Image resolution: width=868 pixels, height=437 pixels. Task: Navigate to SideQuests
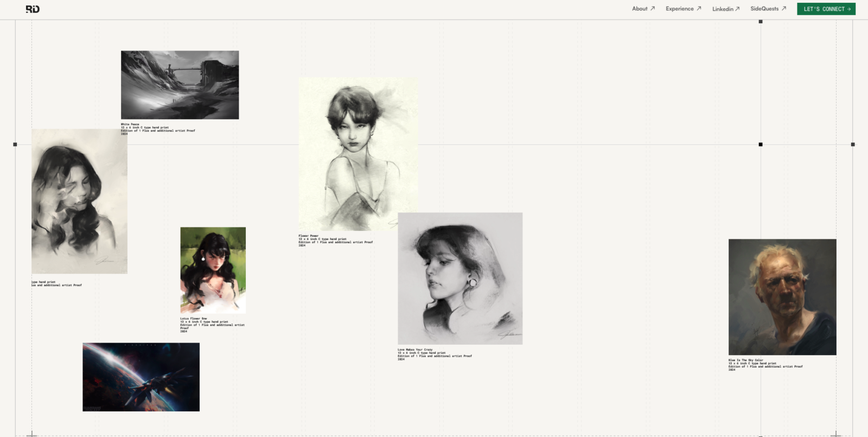pos(764,9)
